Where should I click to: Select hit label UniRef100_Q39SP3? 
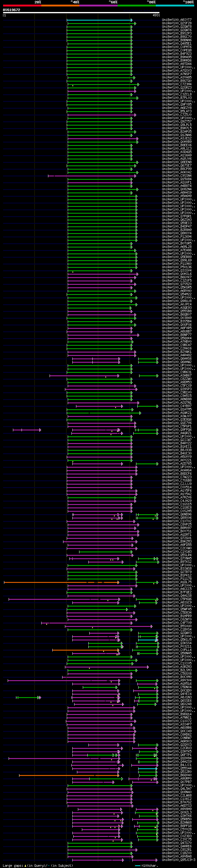(x=177, y=389)
